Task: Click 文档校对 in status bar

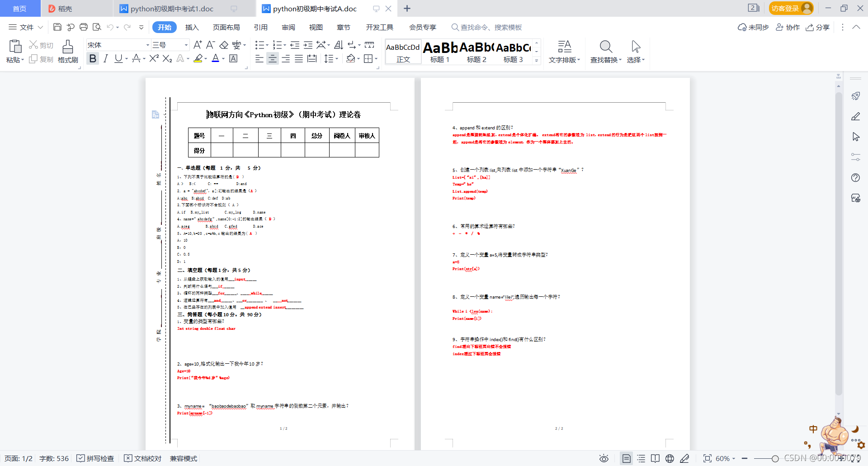Action: (143, 458)
